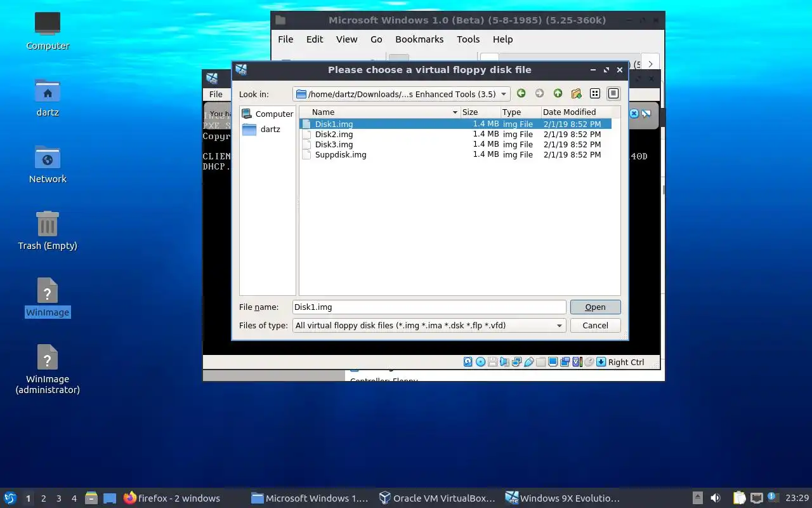
Task: Open File menu of VirtualBox VM window
Action: [x=216, y=94]
